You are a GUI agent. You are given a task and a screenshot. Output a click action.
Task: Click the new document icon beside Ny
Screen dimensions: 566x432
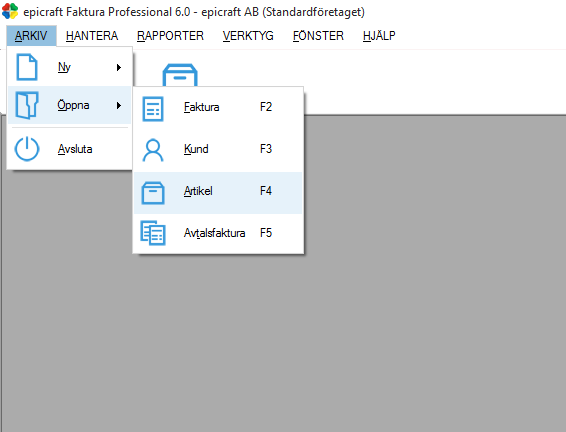[x=27, y=67]
